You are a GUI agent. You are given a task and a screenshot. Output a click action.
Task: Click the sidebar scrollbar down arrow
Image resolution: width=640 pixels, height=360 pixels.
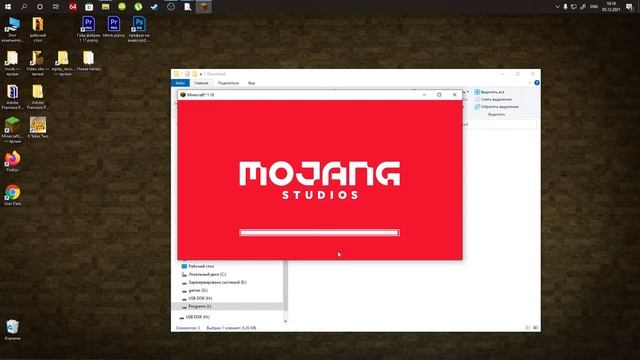285,321
